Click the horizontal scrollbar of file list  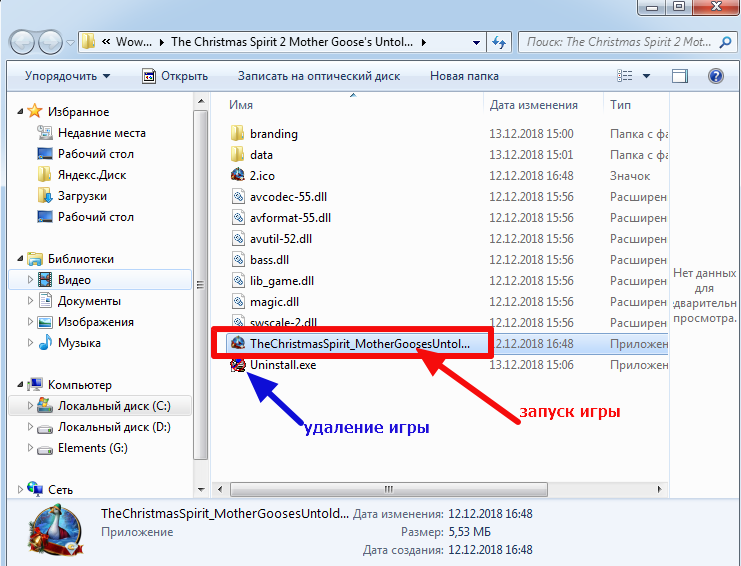coord(388,489)
